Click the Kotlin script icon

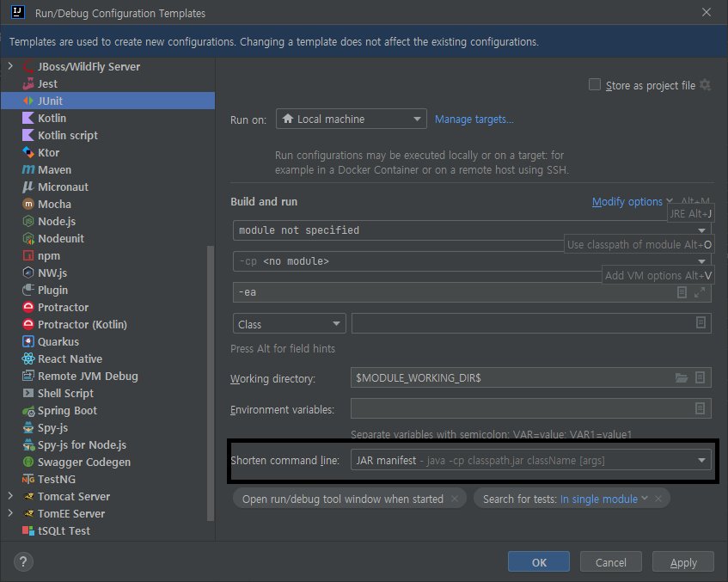(x=28, y=135)
